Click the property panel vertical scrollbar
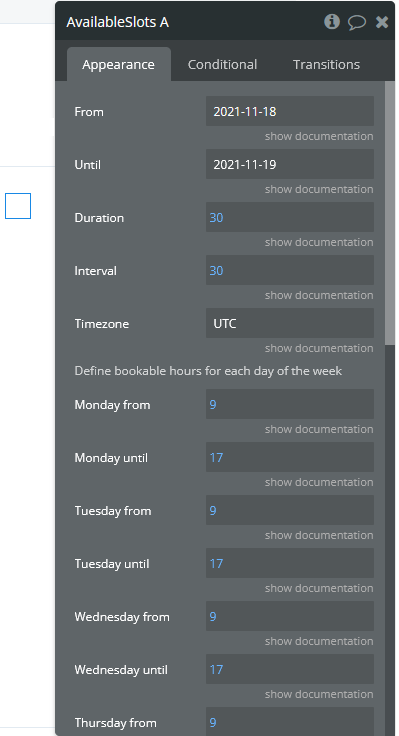This screenshot has height=736, width=399. point(390,214)
